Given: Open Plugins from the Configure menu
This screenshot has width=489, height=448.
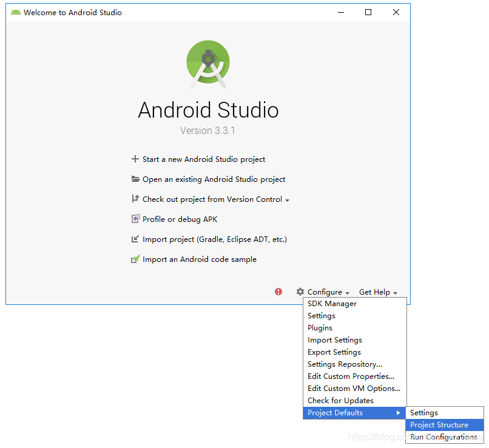Looking at the screenshot, I should click(x=320, y=327).
